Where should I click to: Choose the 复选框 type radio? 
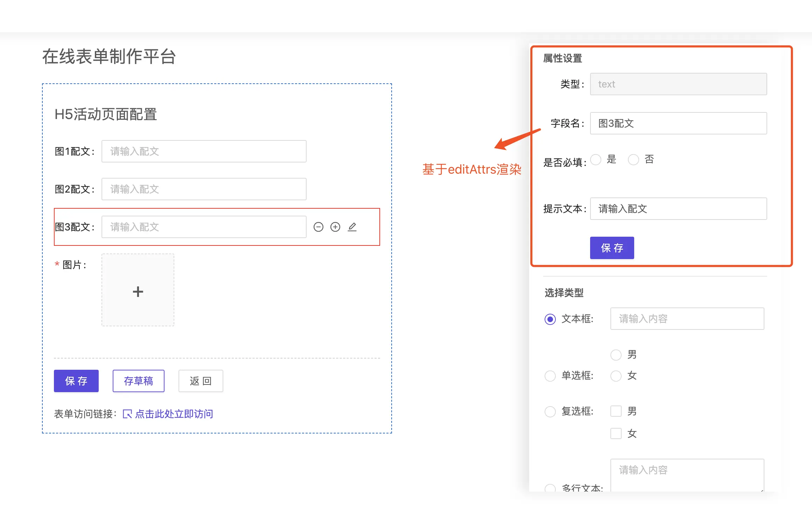click(550, 411)
